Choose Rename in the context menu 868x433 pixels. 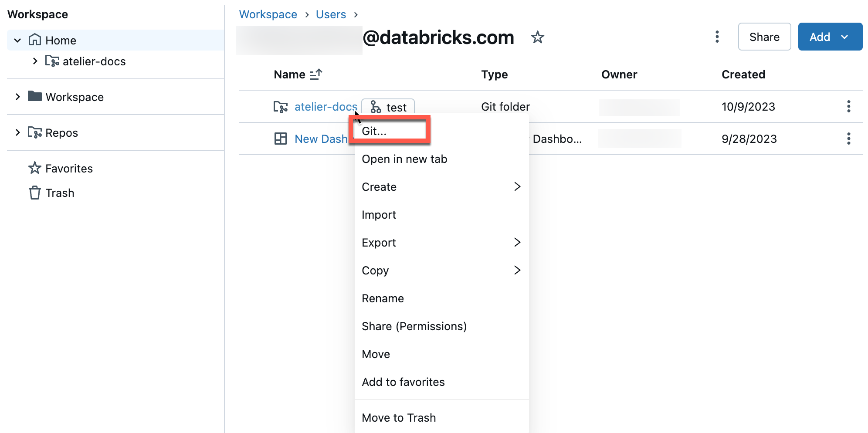[x=383, y=298]
